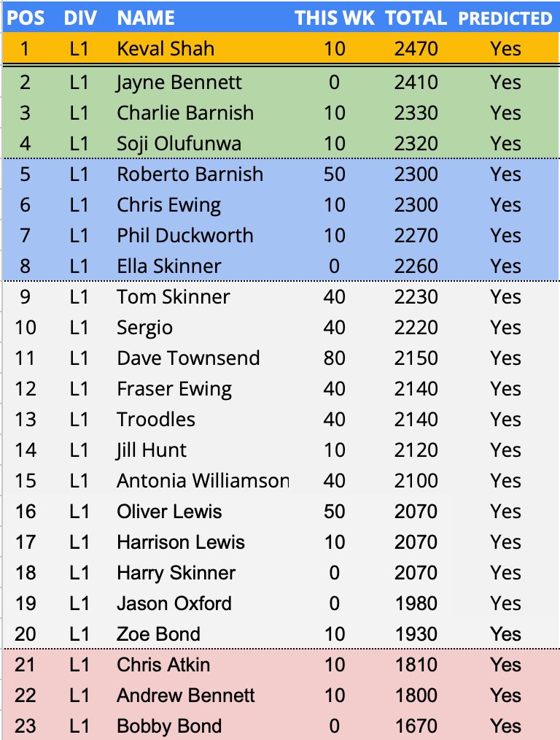Click the Troodles name cell
The width and height of the screenshot is (560, 740).
[x=156, y=420]
